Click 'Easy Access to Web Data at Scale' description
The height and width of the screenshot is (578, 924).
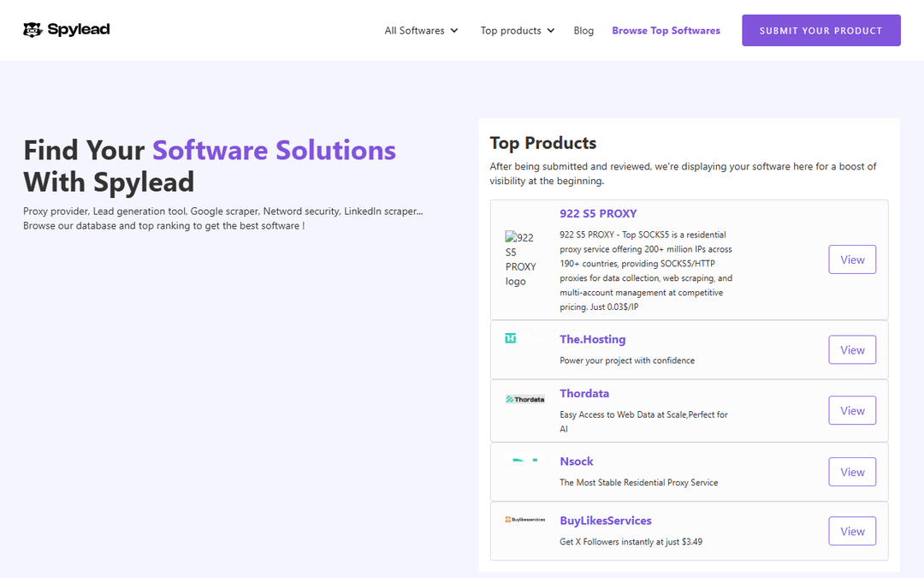click(644, 421)
